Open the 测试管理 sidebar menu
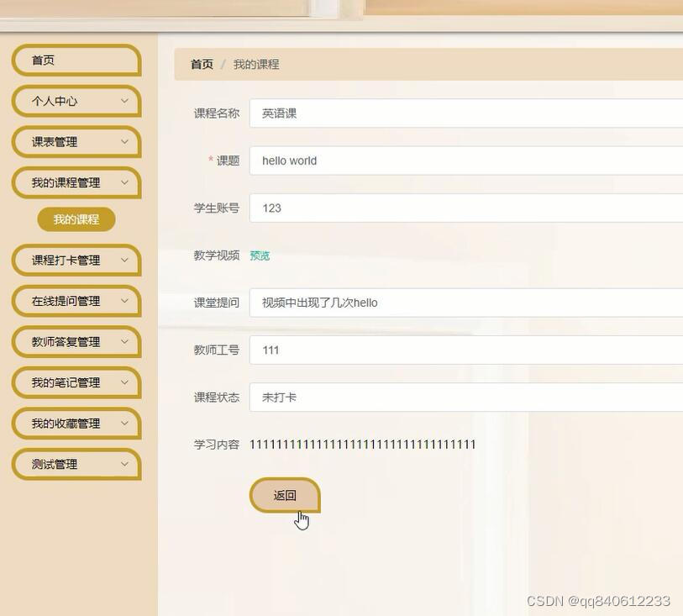 (x=76, y=465)
